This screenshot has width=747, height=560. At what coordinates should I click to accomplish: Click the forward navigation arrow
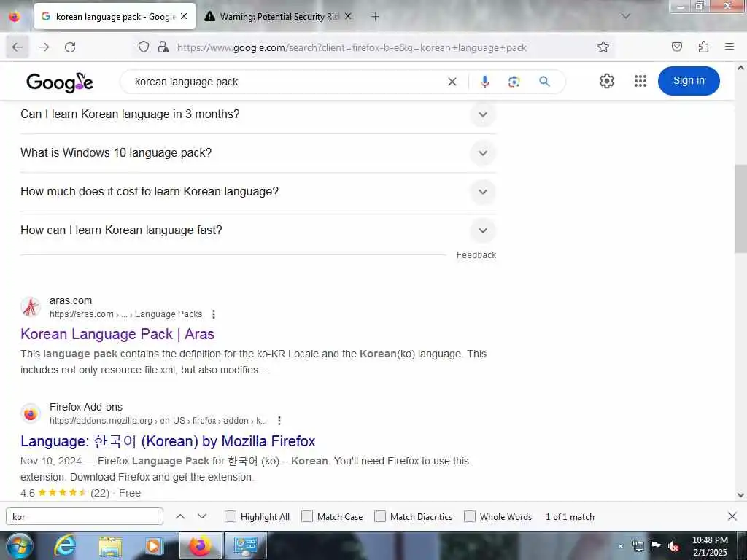coord(44,47)
